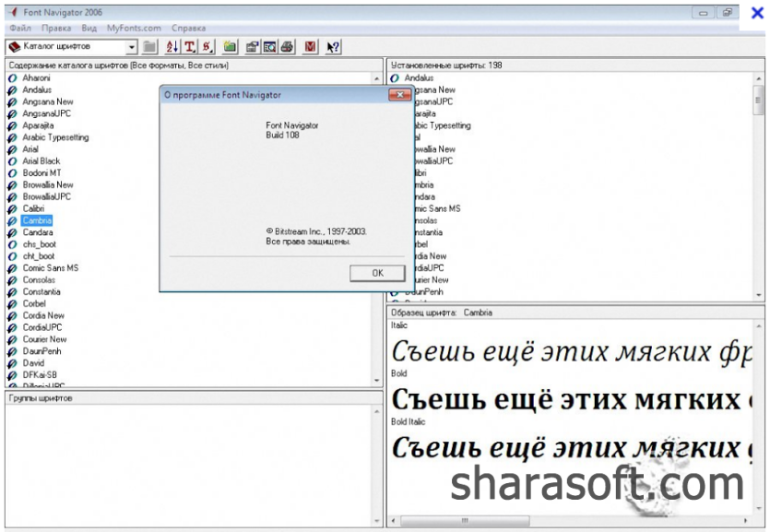The width and height of the screenshot is (770, 532).
Task: Select Angsana New in the catalog list
Action: (48, 102)
